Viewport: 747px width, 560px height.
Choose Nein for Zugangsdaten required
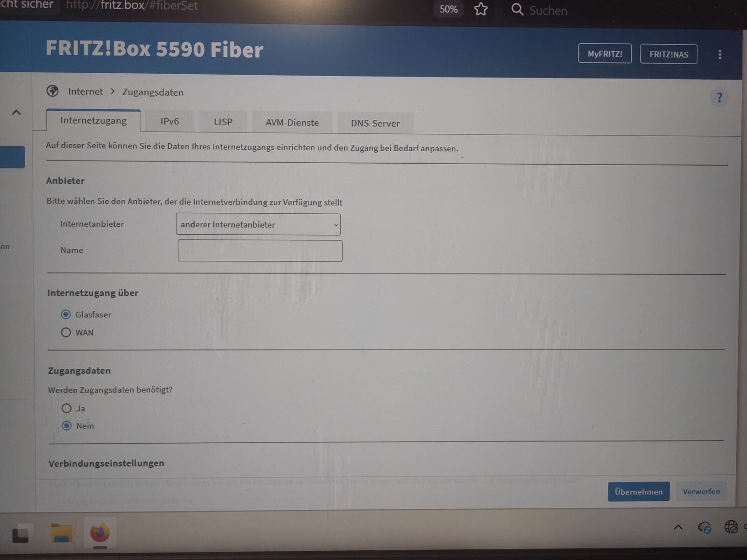(67, 426)
